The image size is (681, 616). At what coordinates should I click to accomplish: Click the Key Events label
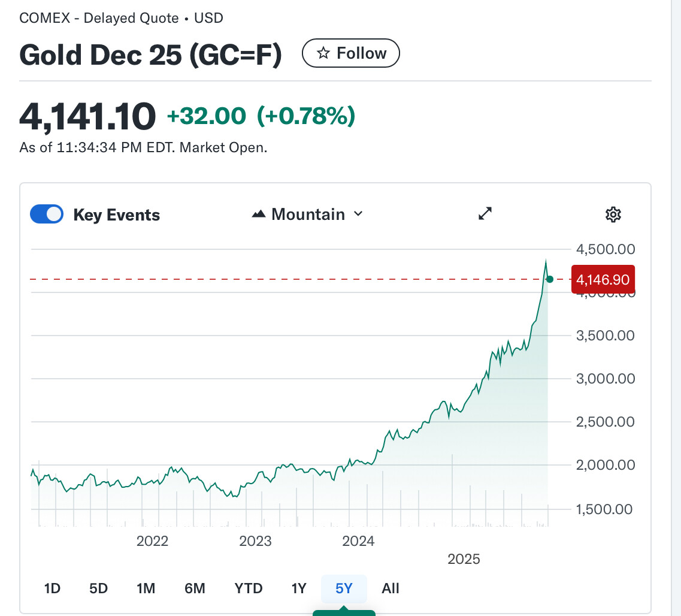tap(116, 215)
